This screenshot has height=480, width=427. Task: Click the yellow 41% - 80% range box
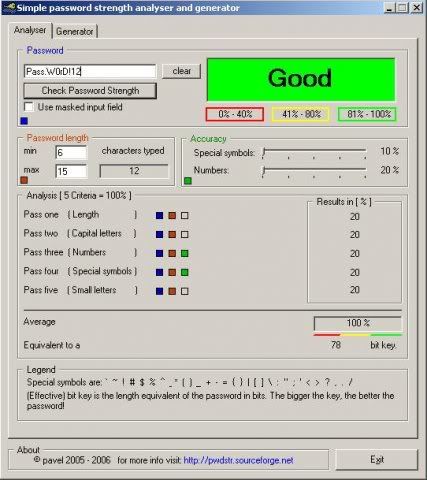(301, 114)
